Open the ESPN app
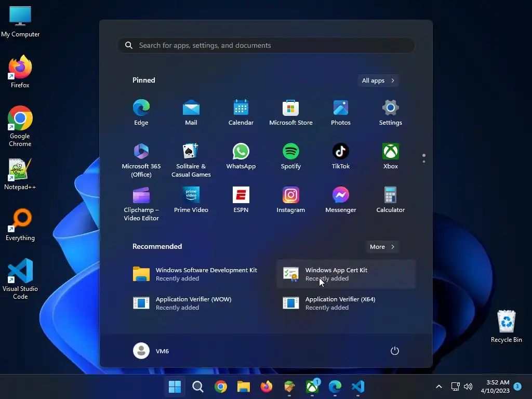Image resolution: width=532 pixels, height=399 pixels. pyautogui.click(x=241, y=200)
